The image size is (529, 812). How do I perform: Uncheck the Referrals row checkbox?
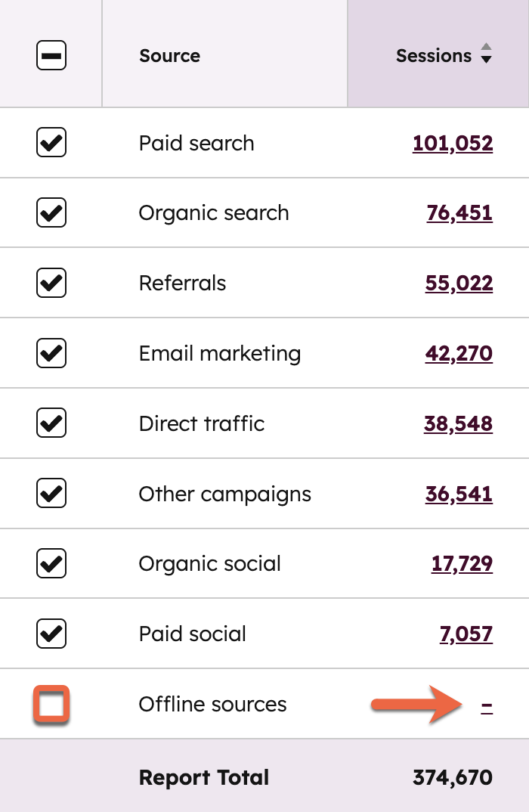[51, 282]
